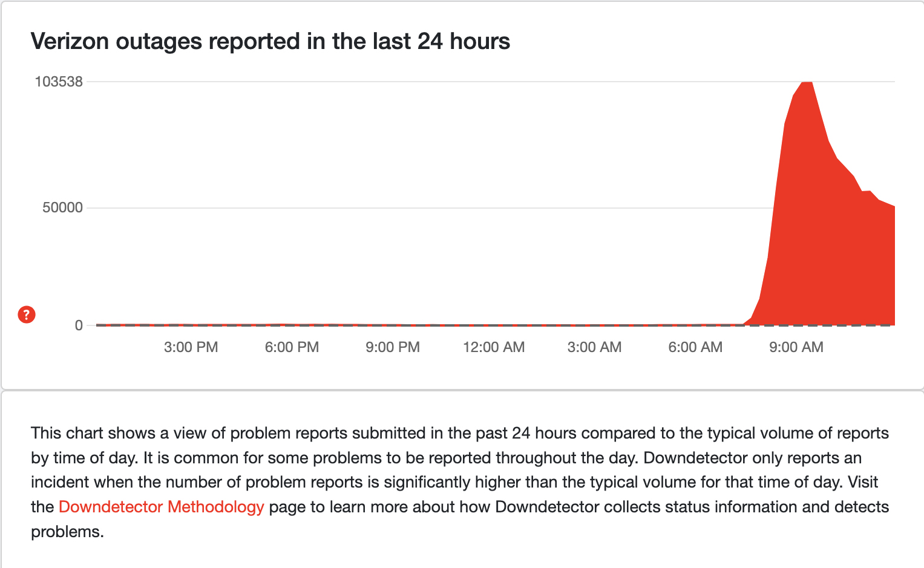The width and height of the screenshot is (924, 568).
Task: Open the Downdetector Methodology link
Action: [x=161, y=507]
